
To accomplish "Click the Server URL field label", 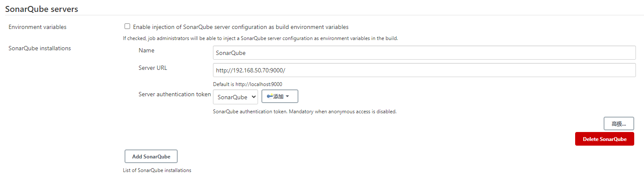I will coord(153,68).
